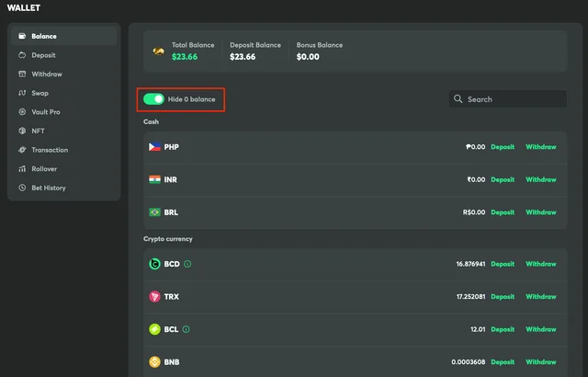Open the Swap section in sidebar
Viewport: 588px width, 377px height.
point(63,93)
